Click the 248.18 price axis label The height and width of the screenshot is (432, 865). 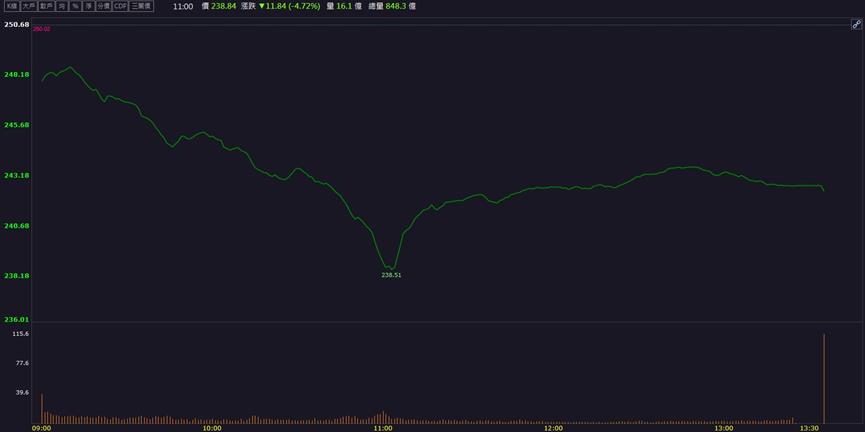click(17, 74)
